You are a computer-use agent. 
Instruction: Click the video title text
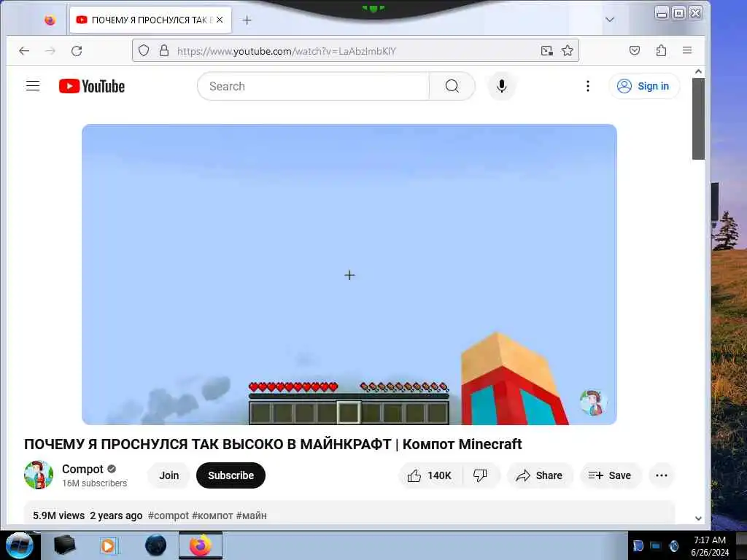(x=273, y=444)
